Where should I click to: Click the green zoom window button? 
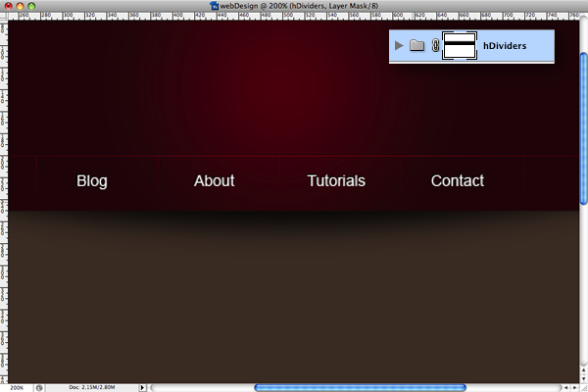(x=33, y=6)
